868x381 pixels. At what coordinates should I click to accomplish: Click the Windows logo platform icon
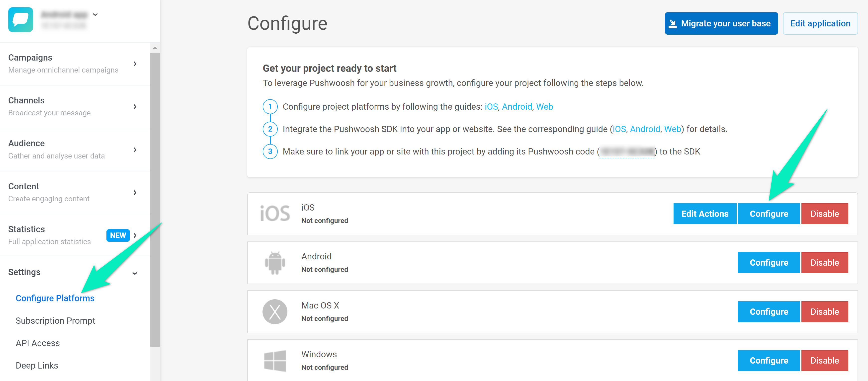pos(275,361)
